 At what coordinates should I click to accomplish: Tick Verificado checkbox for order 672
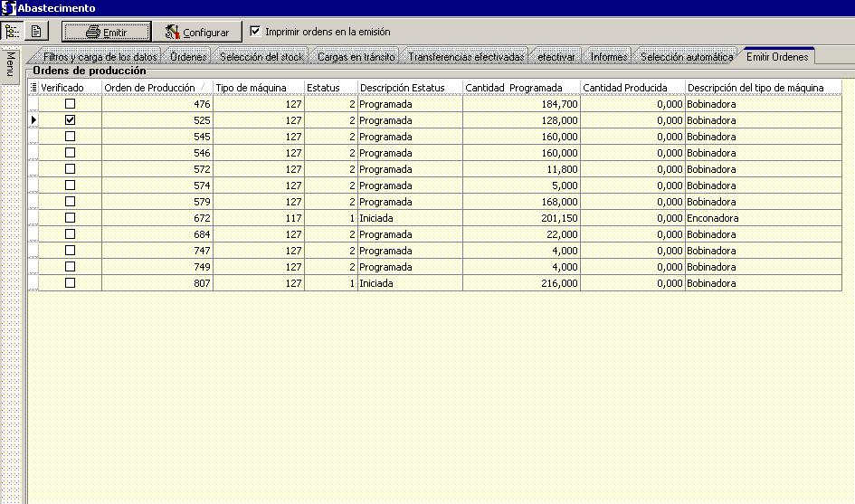click(70, 218)
